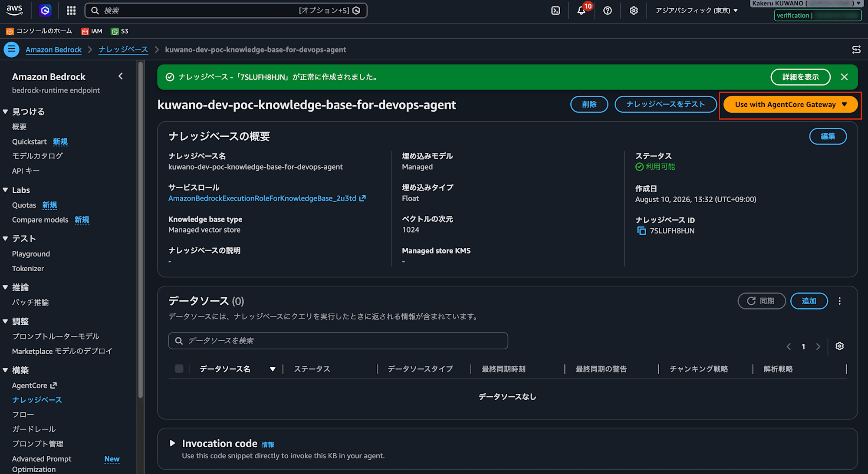Click the 編集 button

pyautogui.click(x=828, y=136)
